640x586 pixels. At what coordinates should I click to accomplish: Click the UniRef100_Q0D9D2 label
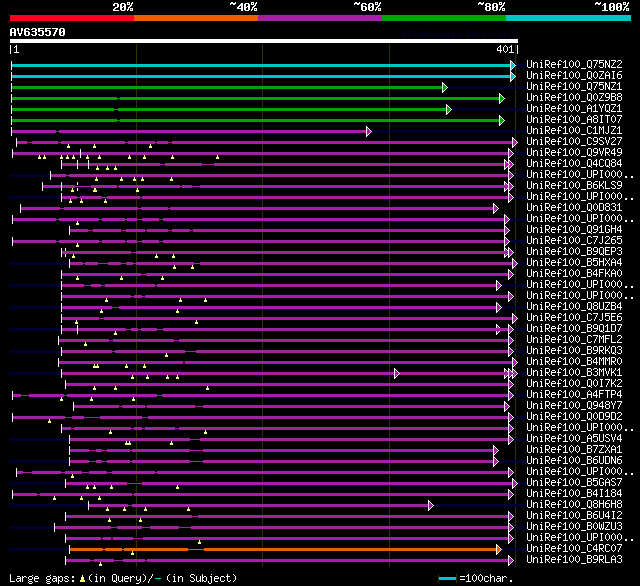coord(574,416)
